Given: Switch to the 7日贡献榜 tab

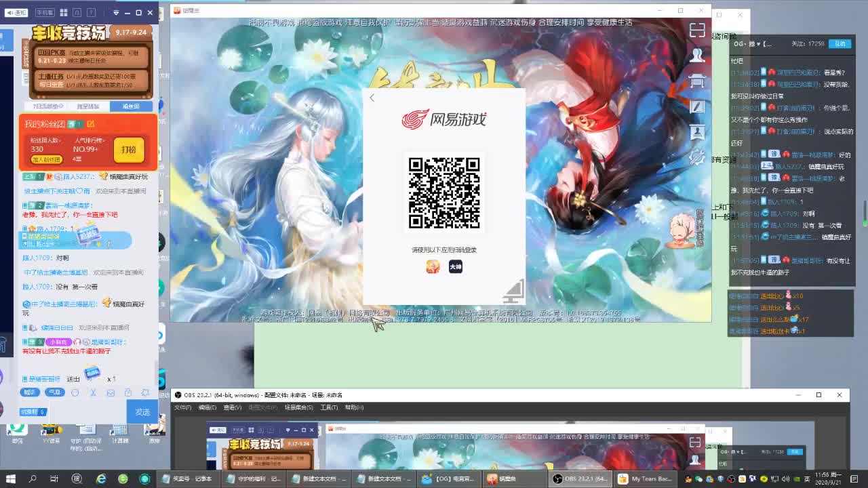Looking at the screenshot, I should pyautogui.click(x=49, y=106).
